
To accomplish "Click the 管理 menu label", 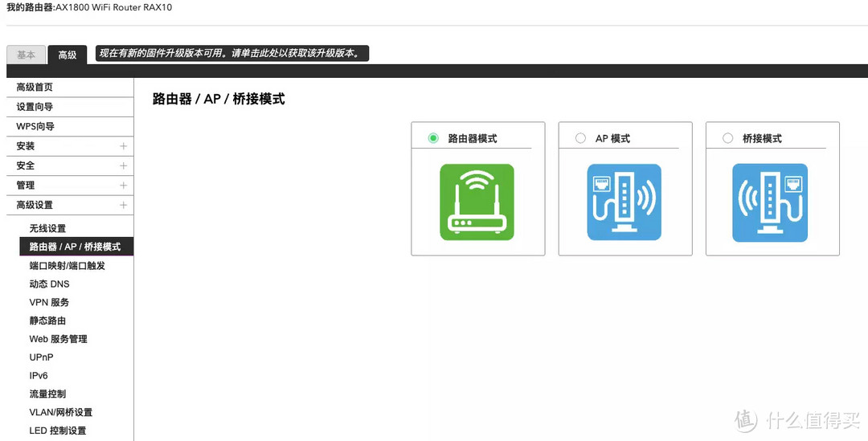I will (x=26, y=186).
